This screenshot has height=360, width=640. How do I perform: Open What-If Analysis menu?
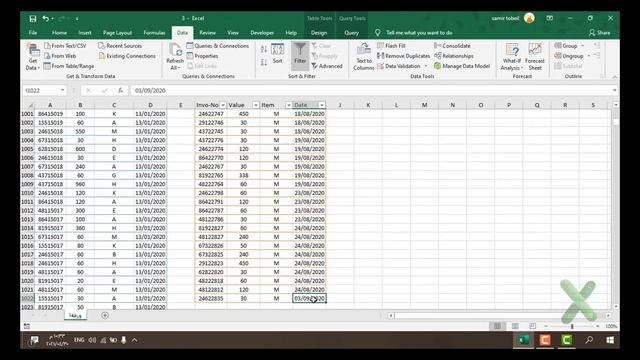512,57
